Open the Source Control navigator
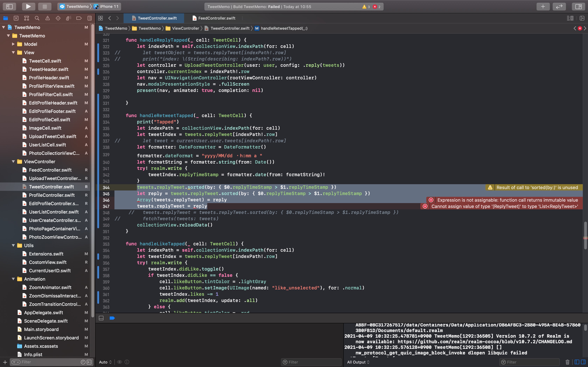Screen dimensions: 588x367 tap(16, 18)
